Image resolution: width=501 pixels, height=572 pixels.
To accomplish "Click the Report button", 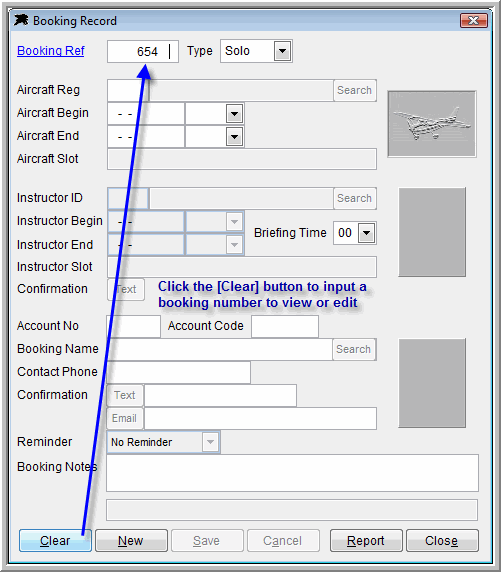I will pyautogui.click(x=366, y=540).
